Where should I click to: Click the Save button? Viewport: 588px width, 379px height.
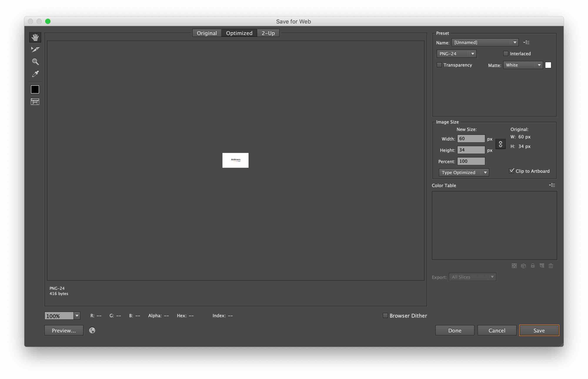(539, 330)
